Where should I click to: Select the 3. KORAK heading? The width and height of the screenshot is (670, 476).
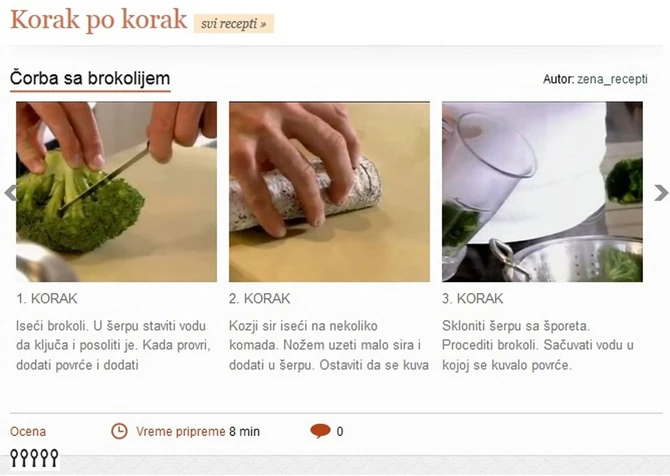(x=473, y=298)
